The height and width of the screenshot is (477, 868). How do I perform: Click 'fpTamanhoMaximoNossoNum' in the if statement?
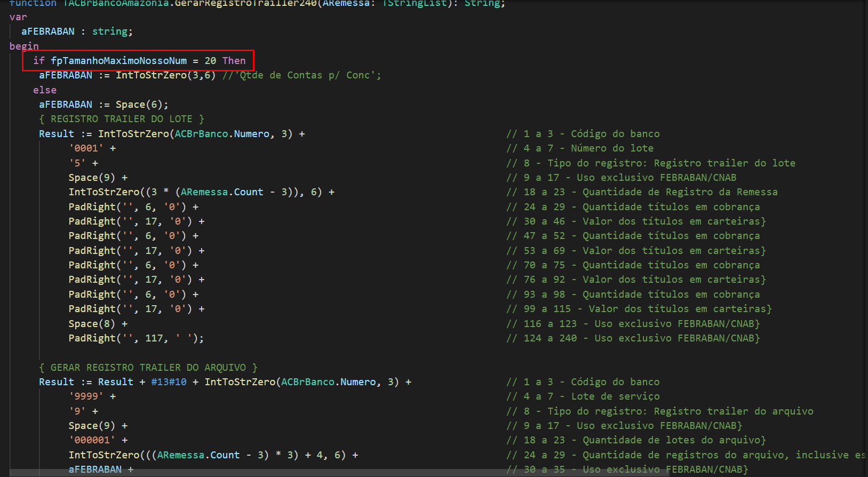coord(119,61)
